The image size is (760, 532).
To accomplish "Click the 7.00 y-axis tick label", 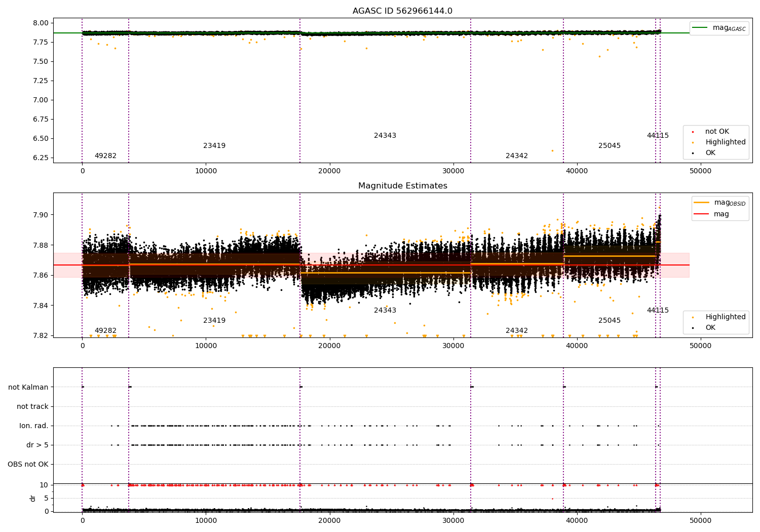I will pyautogui.click(x=42, y=100).
